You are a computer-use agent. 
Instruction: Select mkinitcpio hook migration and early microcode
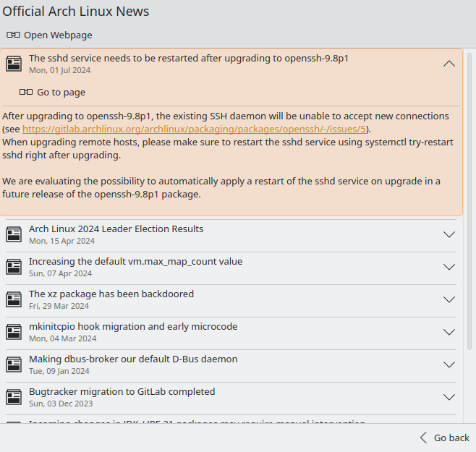coord(133,326)
